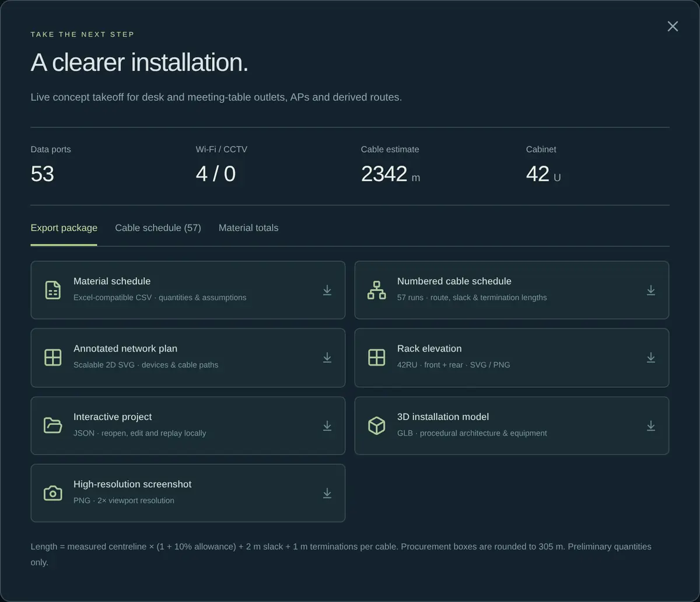Select the Rack elevation card title

pos(429,349)
